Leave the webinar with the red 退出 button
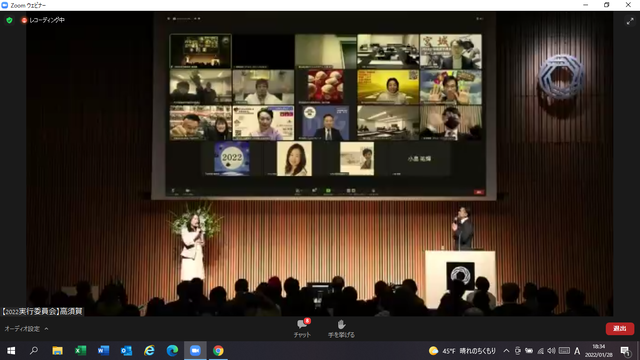This screenshot has height=360, width=640. pos(620,329)
